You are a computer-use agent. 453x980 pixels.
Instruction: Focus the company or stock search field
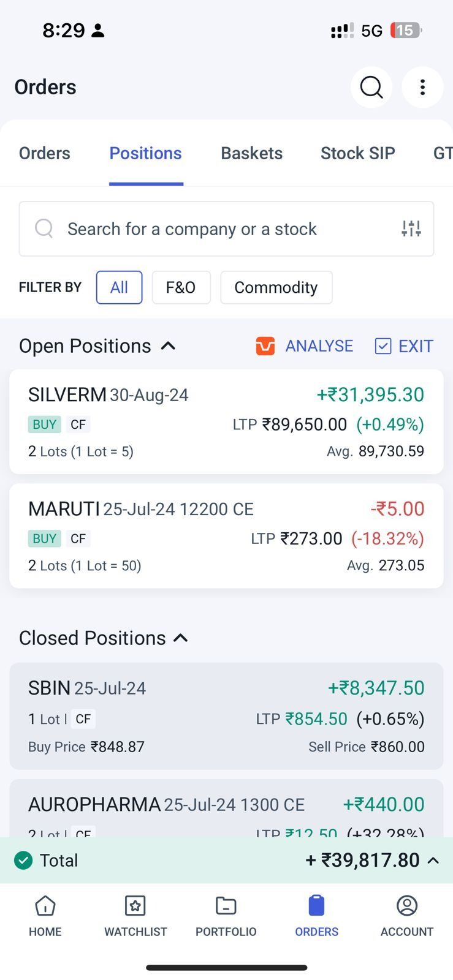coord(208,228)
